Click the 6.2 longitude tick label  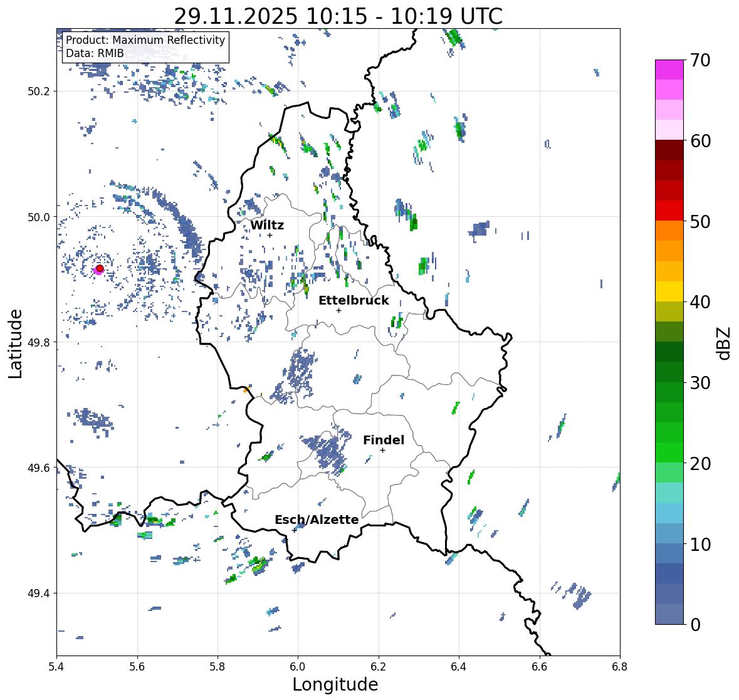[379, 667]
